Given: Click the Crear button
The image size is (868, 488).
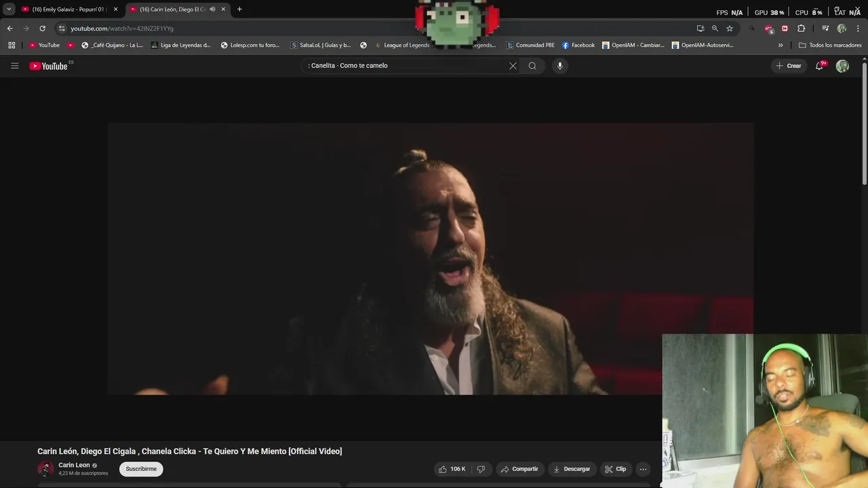Looking at the screenshot, I should coord(789,66).
